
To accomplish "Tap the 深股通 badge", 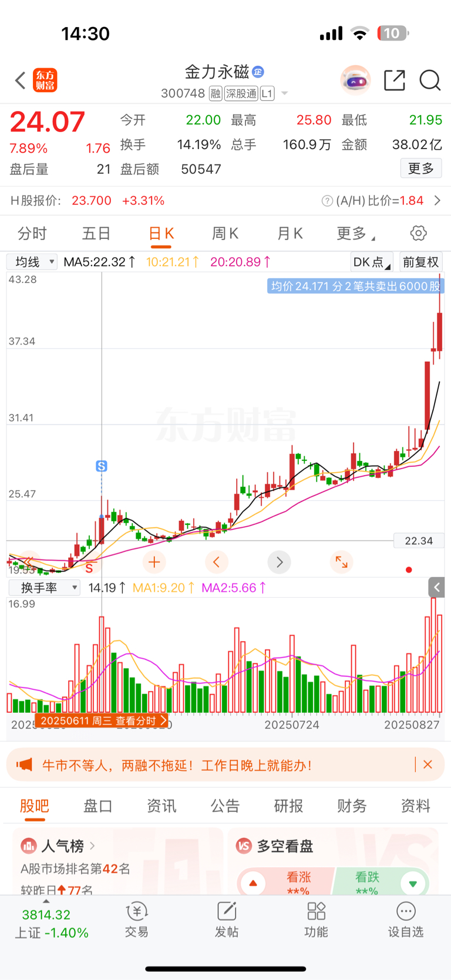I will [241, 93].
